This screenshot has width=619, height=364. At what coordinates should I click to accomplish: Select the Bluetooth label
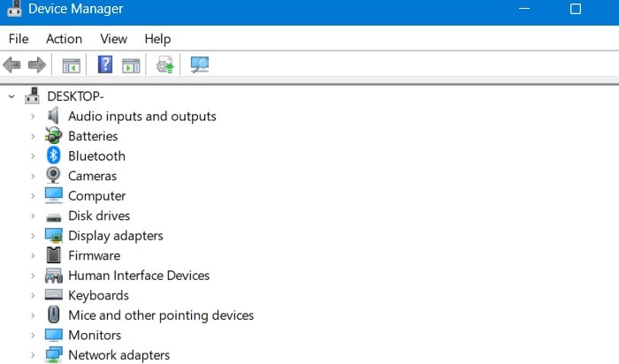(x=96, y=156)
